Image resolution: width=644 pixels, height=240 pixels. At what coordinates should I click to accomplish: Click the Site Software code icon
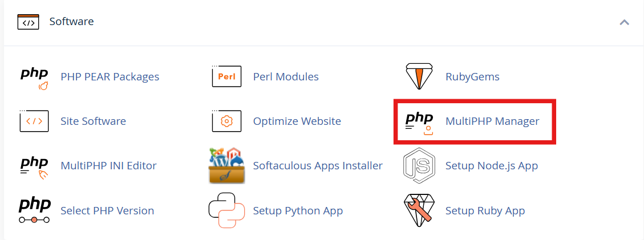[x=34, y=121]
